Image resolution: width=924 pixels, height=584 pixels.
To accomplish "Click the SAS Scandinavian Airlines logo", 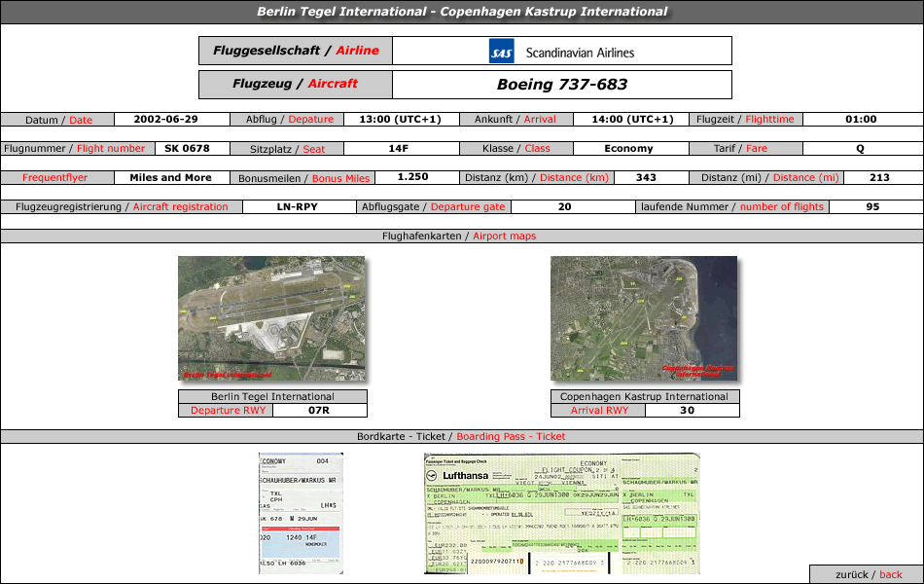I will tap(561, 52).
